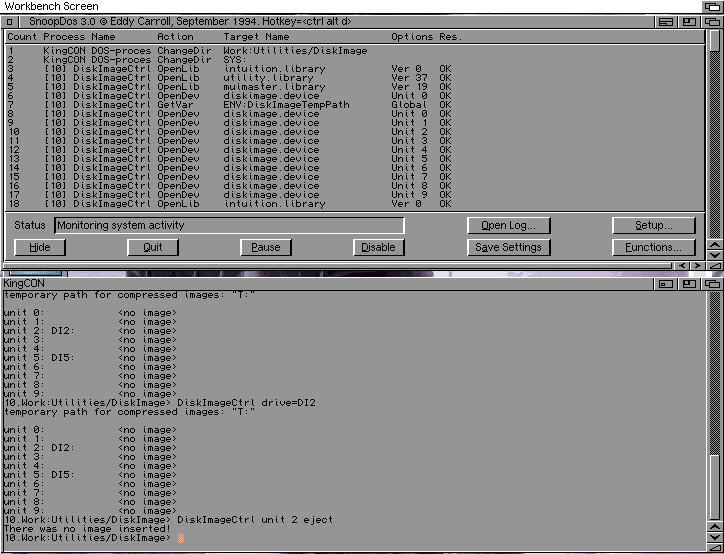Pause monitoring with the Pause button
Screen dimensions: 724x554
266,247
